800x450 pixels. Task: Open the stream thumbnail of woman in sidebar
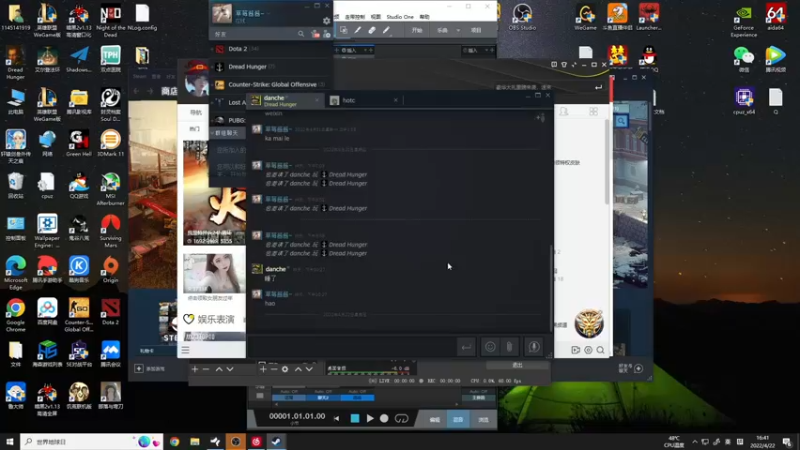(x=214, y=273)
